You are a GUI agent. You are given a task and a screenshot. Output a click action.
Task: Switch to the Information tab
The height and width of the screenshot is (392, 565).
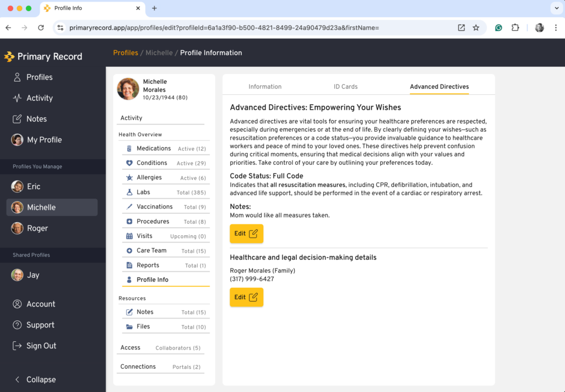point(265,87)
